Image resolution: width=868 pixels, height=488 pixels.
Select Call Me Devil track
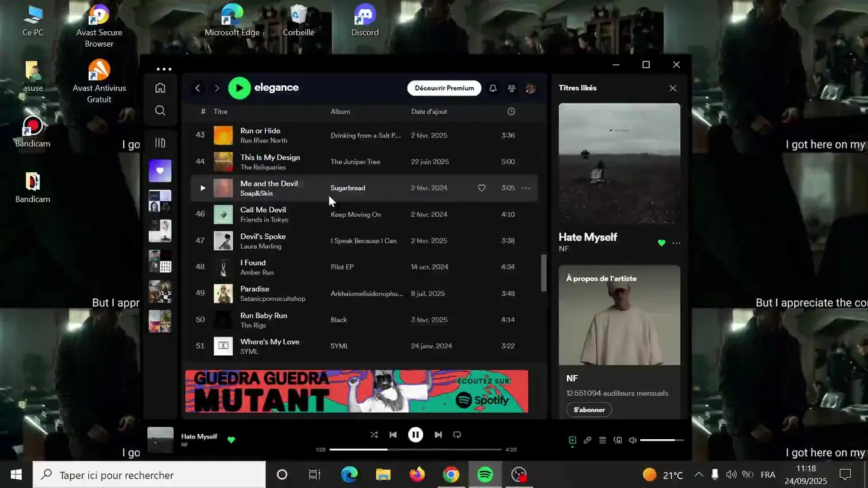coord(263,210)
